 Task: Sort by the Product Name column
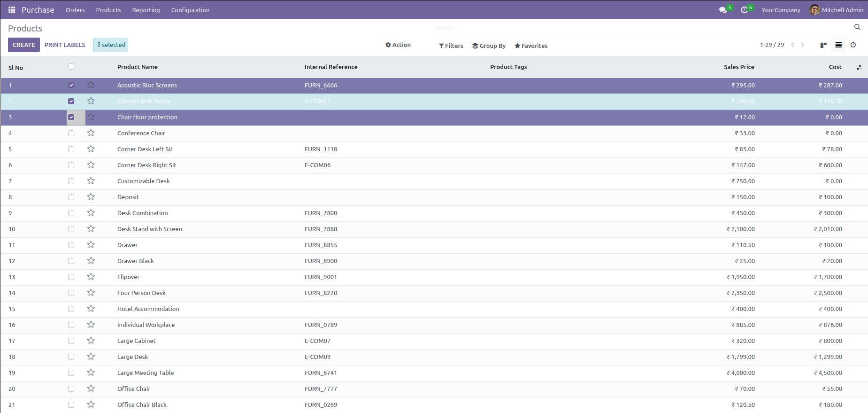click(x=138, y=67)
